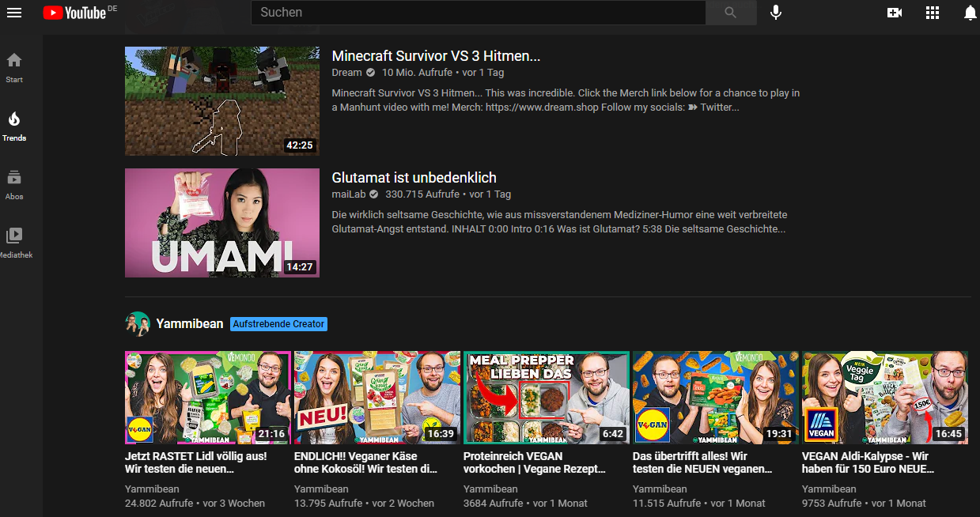Start voice search with microphone icon
The height and width of the screenshot is (517, 980).
tap(776, 13)
